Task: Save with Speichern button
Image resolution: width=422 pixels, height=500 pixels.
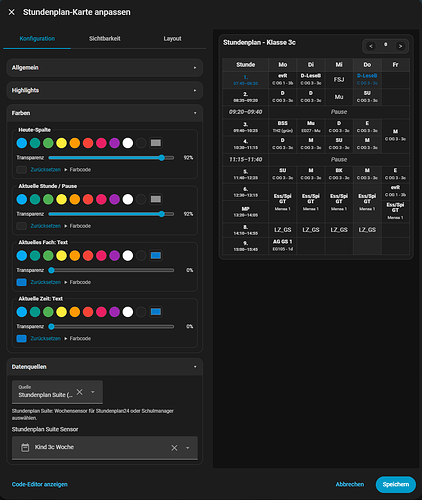Action: pos(396,484)
